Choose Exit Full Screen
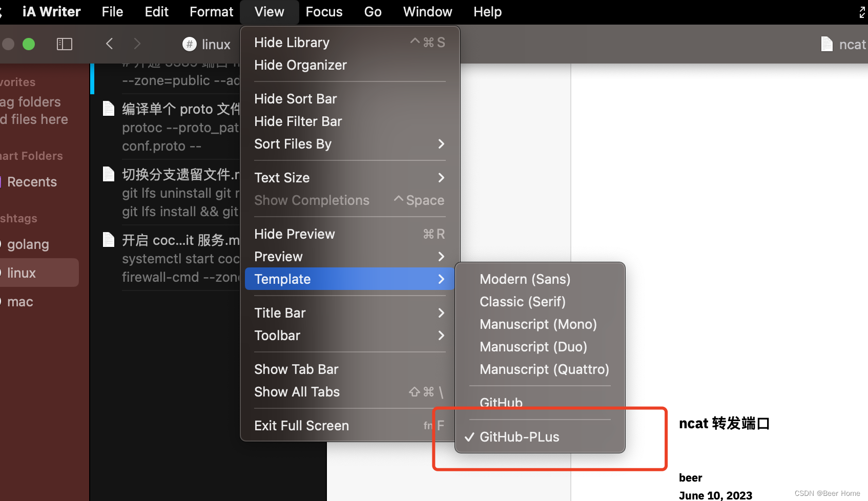 [350, 426]
